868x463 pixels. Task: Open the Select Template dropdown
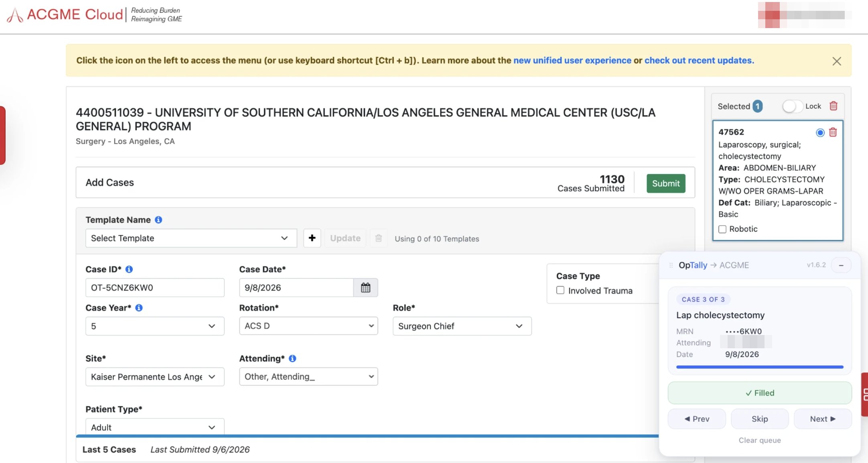[x=191, y=238]
